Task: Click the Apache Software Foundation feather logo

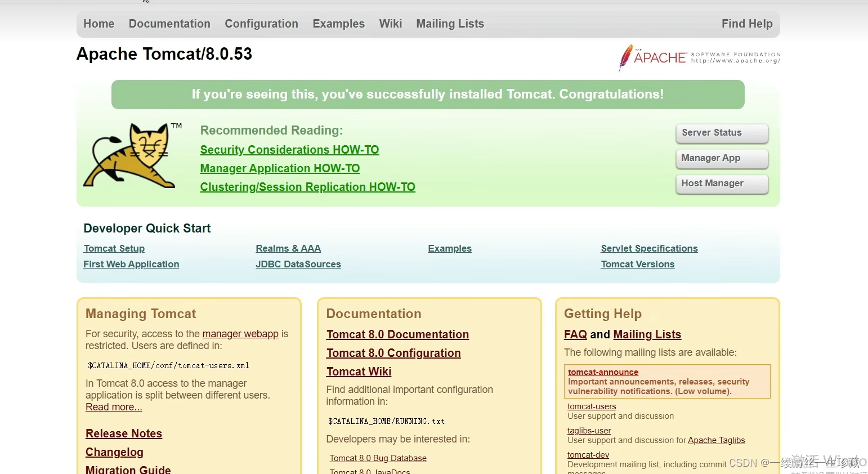Action: pos(699,58)
